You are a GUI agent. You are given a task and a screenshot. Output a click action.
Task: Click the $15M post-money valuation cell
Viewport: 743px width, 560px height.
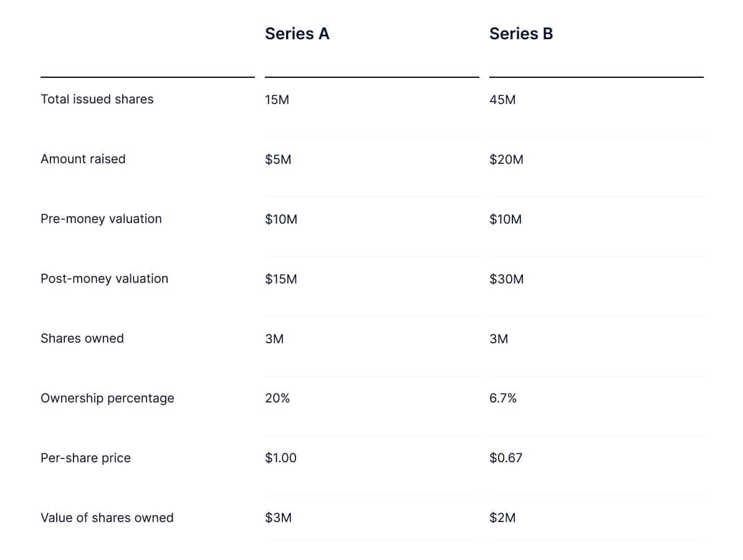coord(280,279)
